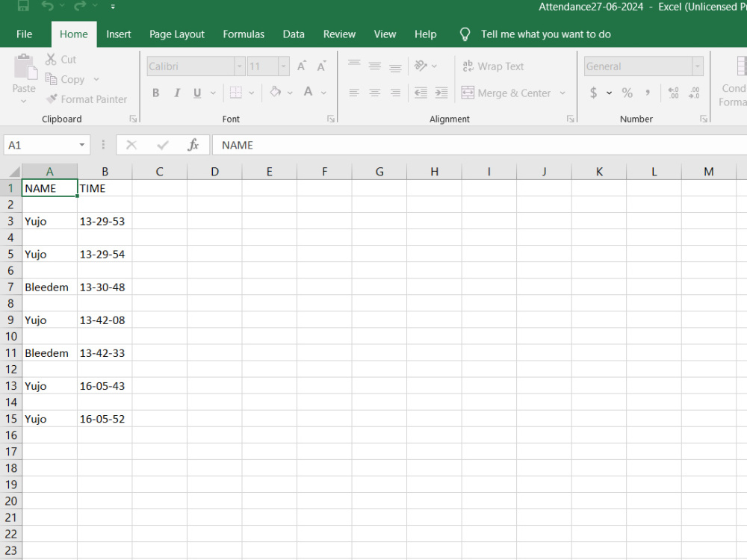Viewport: 747px width, 560px height.
Task: Click the Copy button
Action: pyautogui.click(x=65, y=79)
